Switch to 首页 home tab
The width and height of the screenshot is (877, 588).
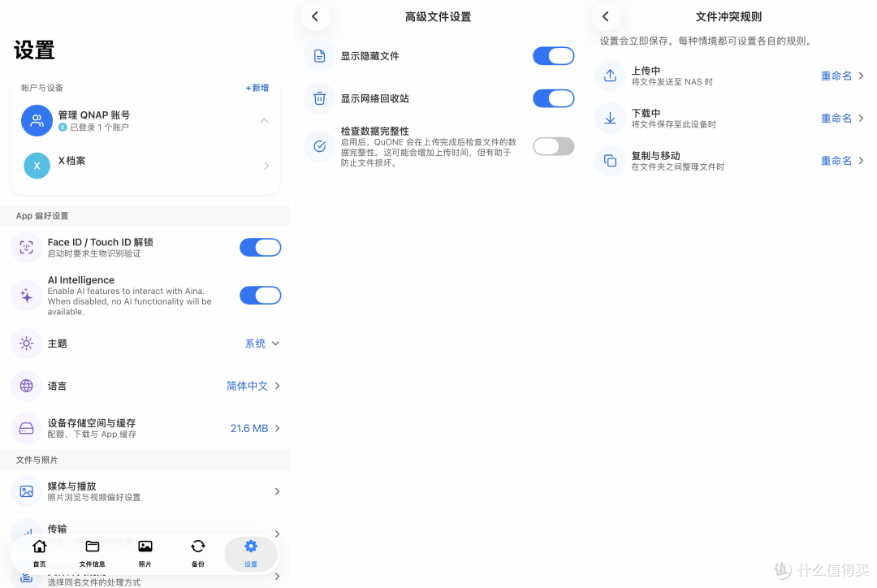[40, 553]
